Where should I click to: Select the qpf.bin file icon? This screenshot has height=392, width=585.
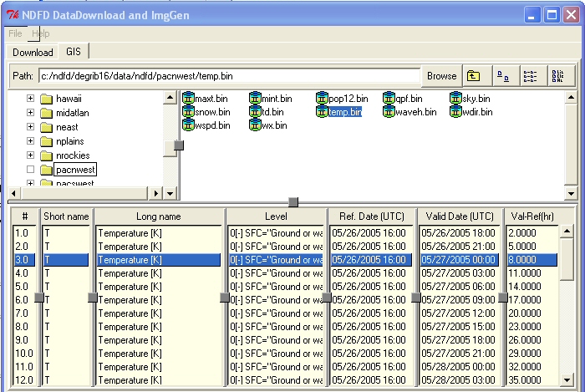point(389,99)
